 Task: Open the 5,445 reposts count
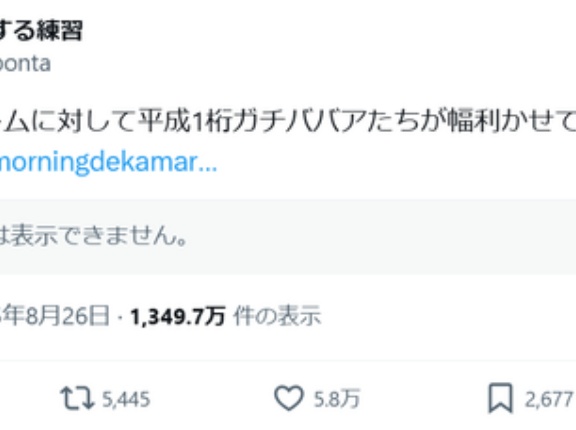click(126, 400)
